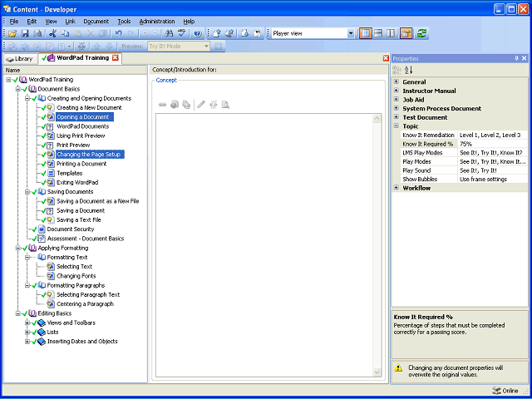
Task: Switch properties to categorized view icon
Action: point(397,70)
